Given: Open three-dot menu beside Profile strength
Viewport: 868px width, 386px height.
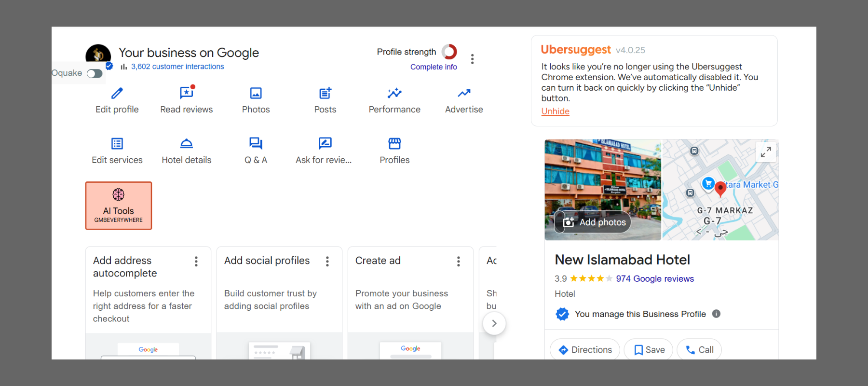Looking at the screenshot, I should 472,59.
